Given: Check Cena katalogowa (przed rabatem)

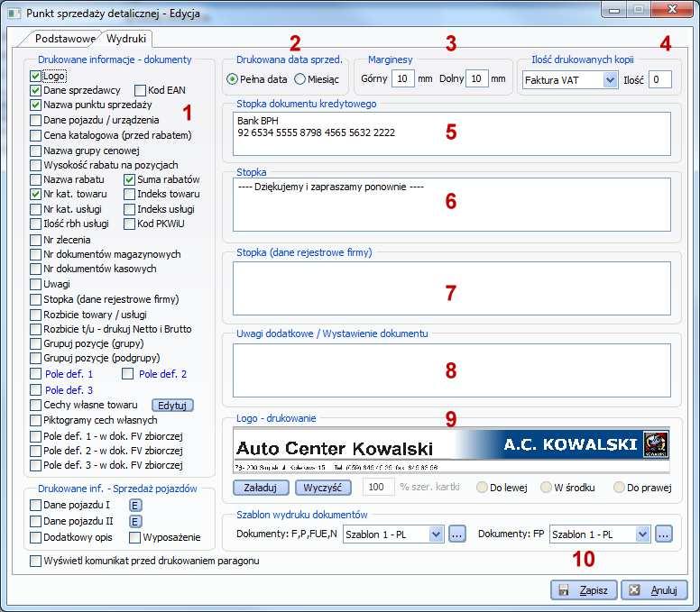Looking at the screenshot, I should click(36, 135).
